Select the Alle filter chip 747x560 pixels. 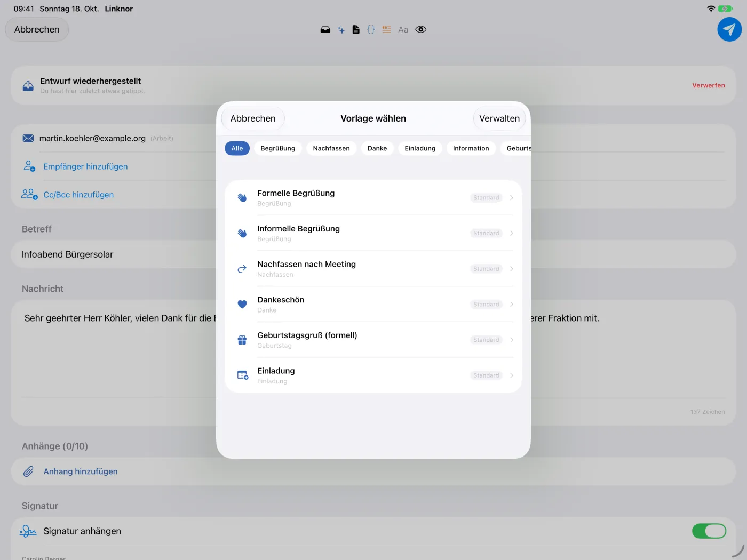pos(237,148)
